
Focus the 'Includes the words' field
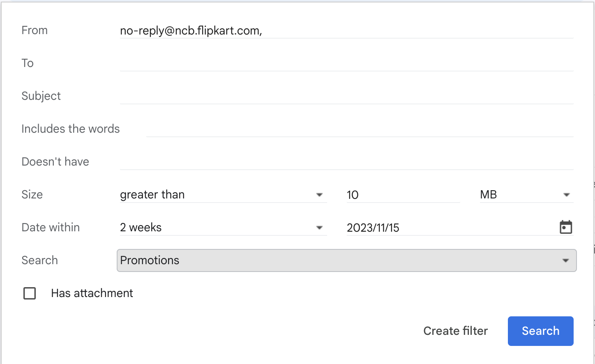[359, 129]
